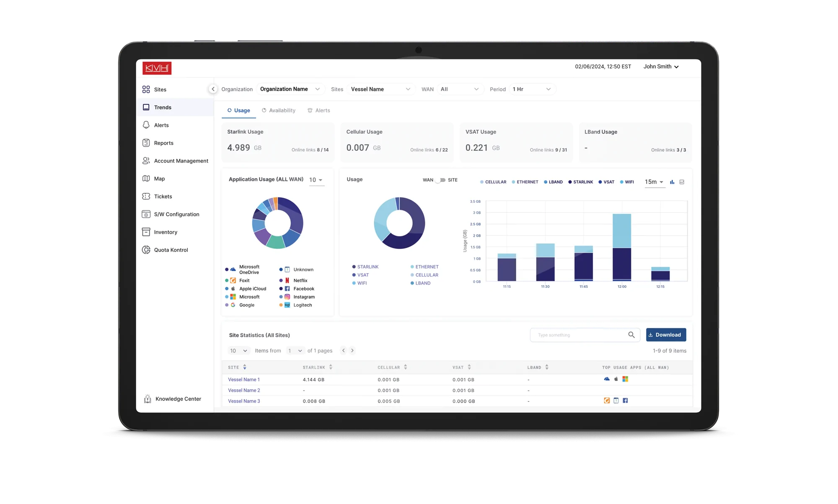Switch to the Availability tab
838x504 pixels.
pyautogui.click(x=279, y=110)
